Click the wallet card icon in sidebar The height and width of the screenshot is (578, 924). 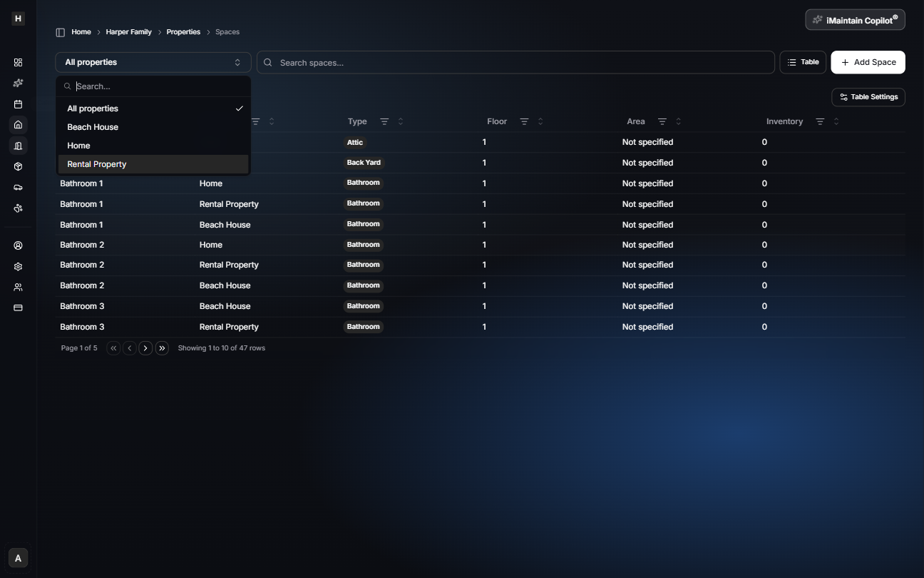(18, 307)
